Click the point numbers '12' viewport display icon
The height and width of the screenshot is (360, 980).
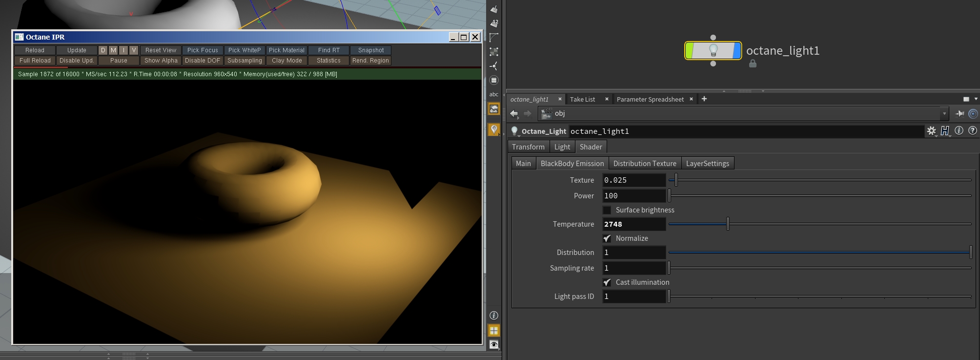pyautogui.click(x=494, y=23)
